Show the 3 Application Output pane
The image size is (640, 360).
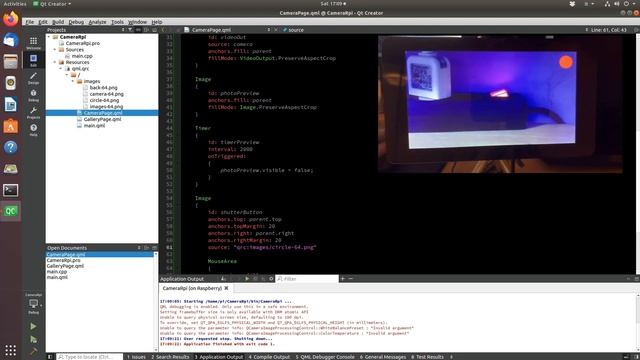218,357
